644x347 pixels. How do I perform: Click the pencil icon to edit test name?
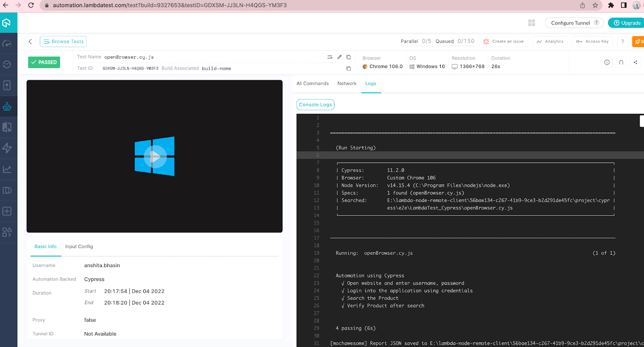339,57
